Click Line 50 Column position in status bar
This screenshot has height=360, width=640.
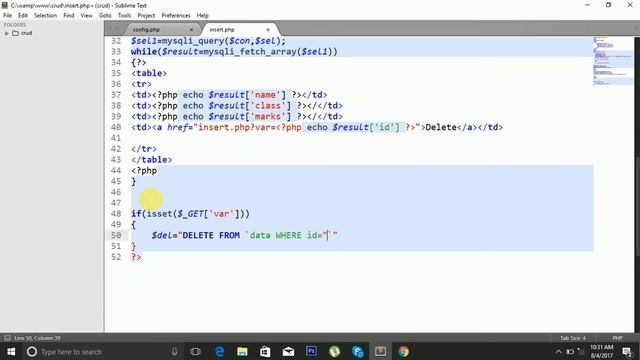point(37,338)
